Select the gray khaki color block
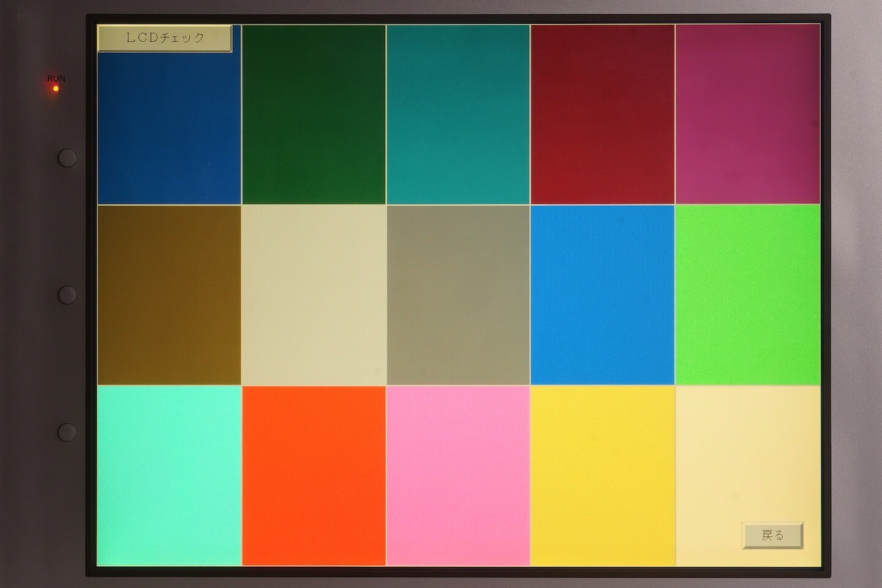The image size is (882, 588). (458, 295)
